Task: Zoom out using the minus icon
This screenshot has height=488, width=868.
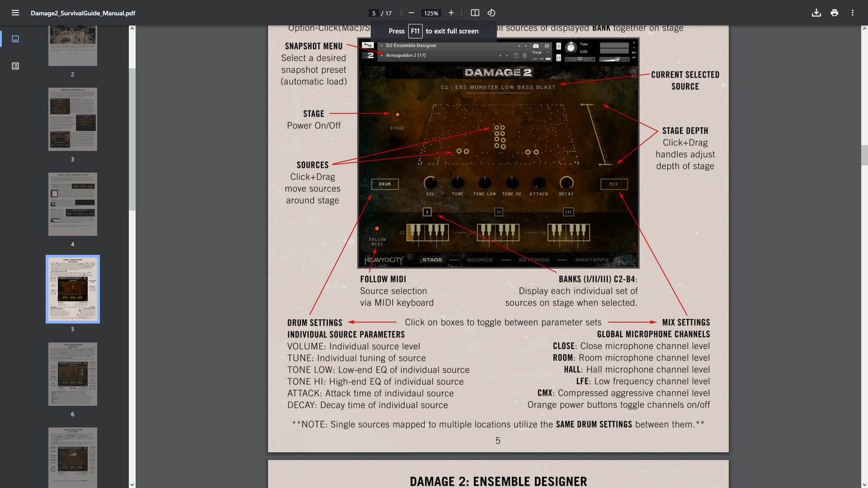Action: click(411, 13)
